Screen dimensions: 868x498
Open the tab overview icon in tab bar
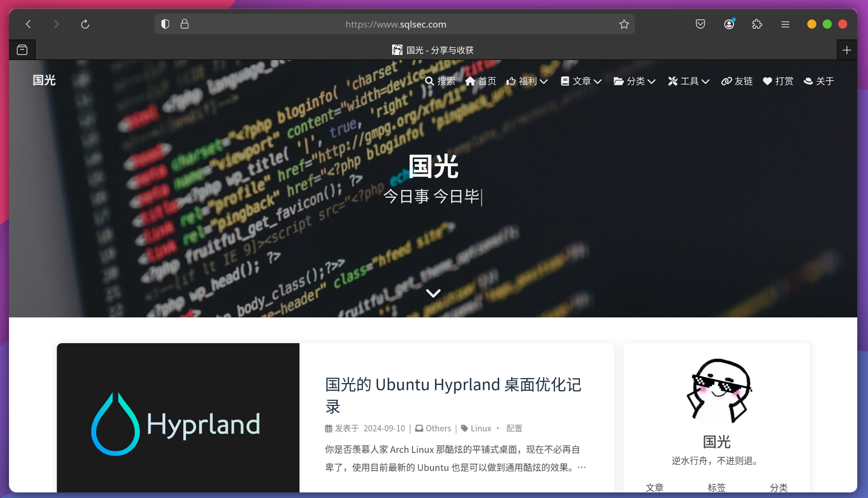(22, 50)
